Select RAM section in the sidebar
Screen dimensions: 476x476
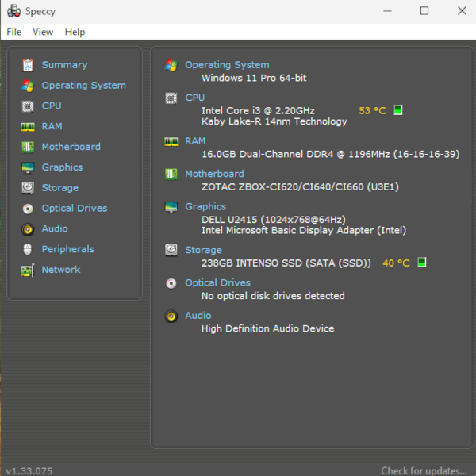pyautogui.click(x=52, y=126)
